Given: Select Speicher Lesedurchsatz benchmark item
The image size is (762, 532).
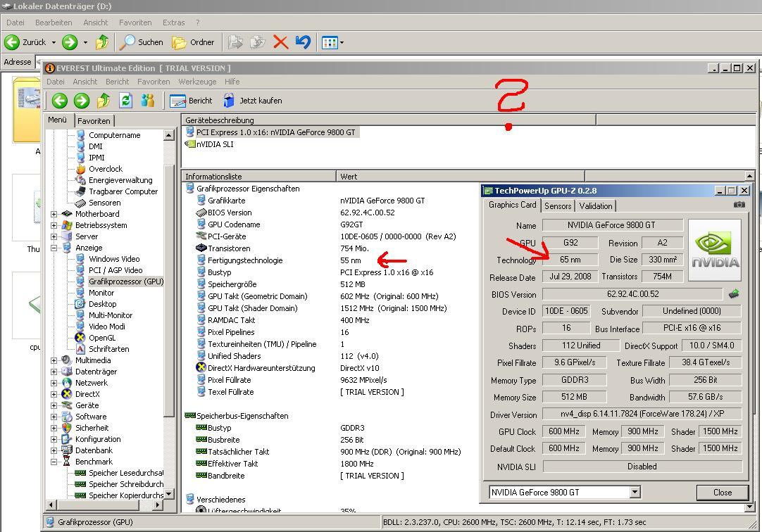Looking at the screenshot, I should click(x=126, y=473).
